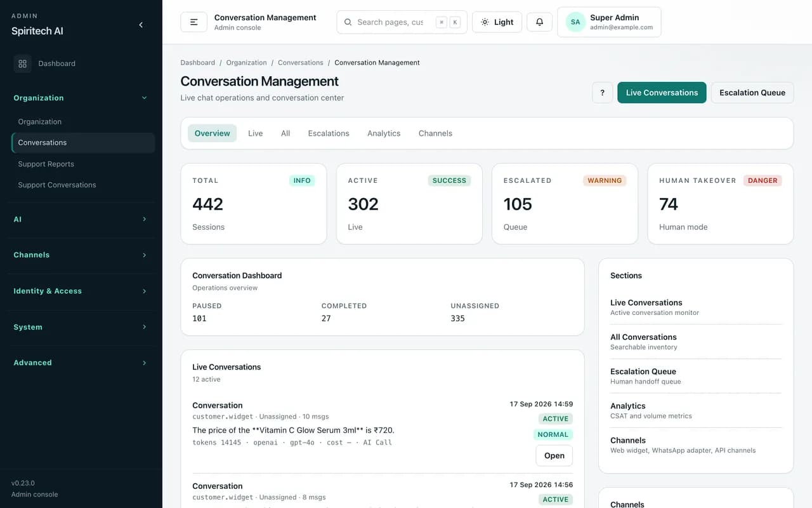Click the Dashboard breadcrumb link
This screenshot has width=812, height=508.
pos(198,63)
